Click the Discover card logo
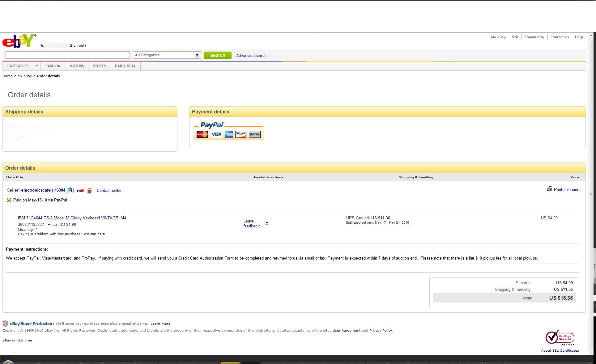This screenshot has height=364, width=596. [x=241, y=134]
